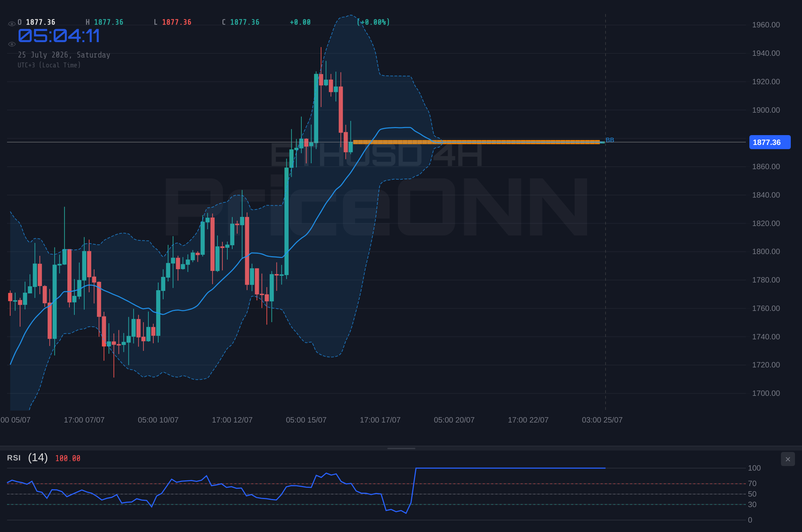Viewport: 802px width, 532px height.
Task: Click the 1877.36 current price label
Action: point(770,142)
